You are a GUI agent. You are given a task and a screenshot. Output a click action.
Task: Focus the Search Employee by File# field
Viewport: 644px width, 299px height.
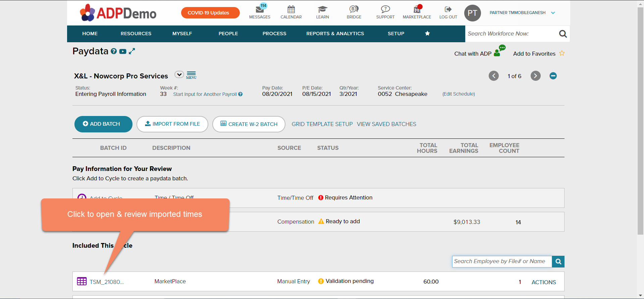click(x=501, y=261)
